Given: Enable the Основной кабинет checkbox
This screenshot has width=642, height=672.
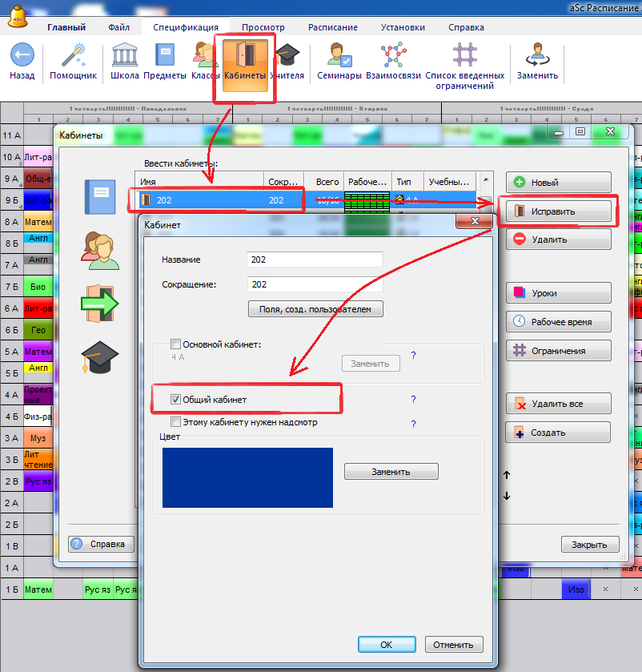Looking at the screenshot, I should click(176, 344).
